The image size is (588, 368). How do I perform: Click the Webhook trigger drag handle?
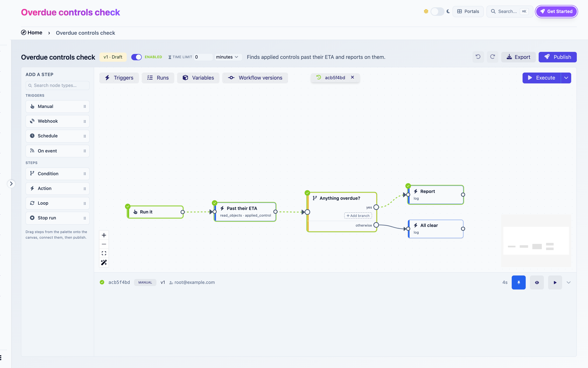(x=85, y=121)
